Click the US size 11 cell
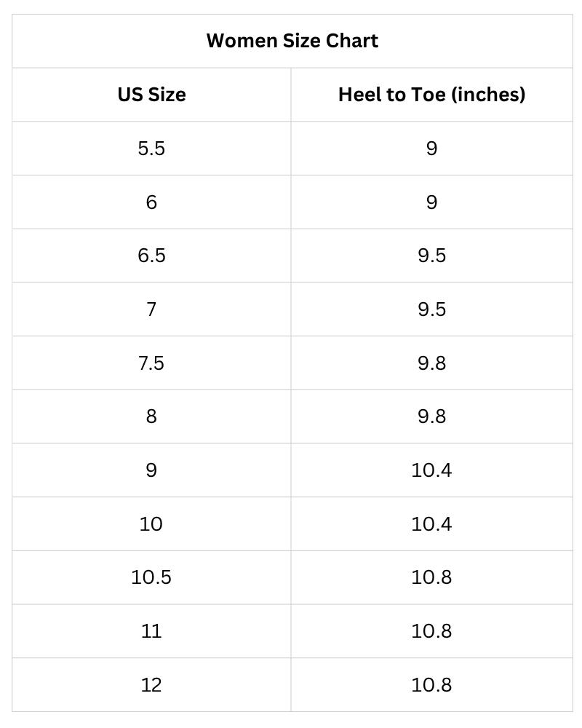The image size is (582, 728). 151,631
